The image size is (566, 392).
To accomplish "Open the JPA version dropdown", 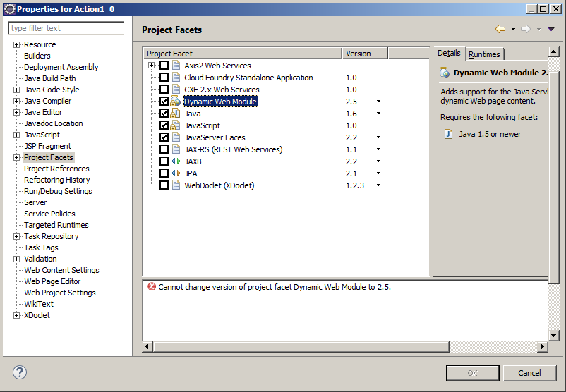I will point(378,173).
